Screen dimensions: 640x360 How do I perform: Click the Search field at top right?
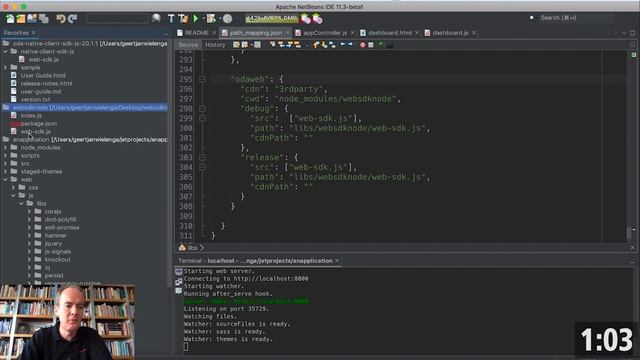pos(576,18)
